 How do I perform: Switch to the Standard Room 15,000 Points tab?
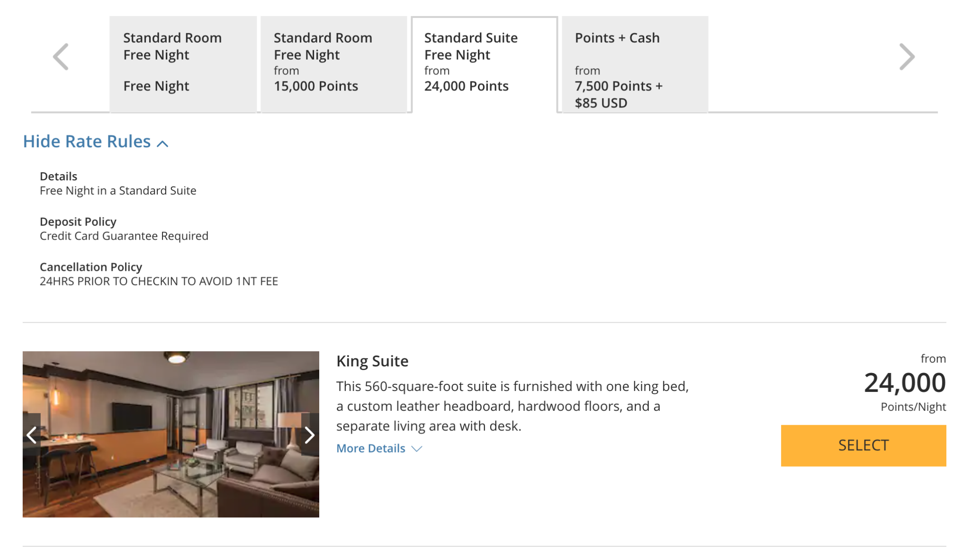click(x=334, y=62)
